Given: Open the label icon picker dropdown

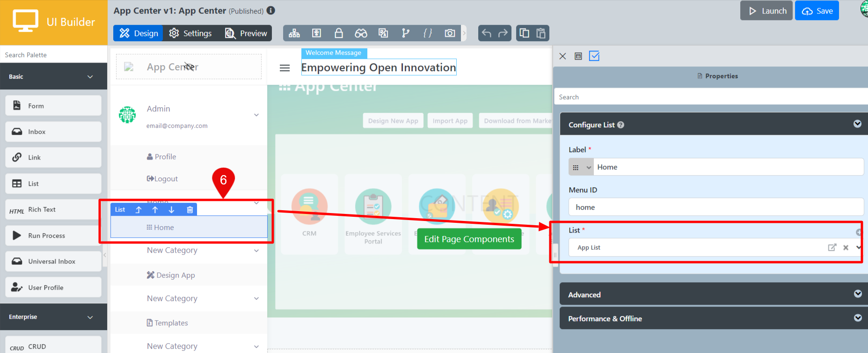Looking at the screenshot, I should (581, 167).
